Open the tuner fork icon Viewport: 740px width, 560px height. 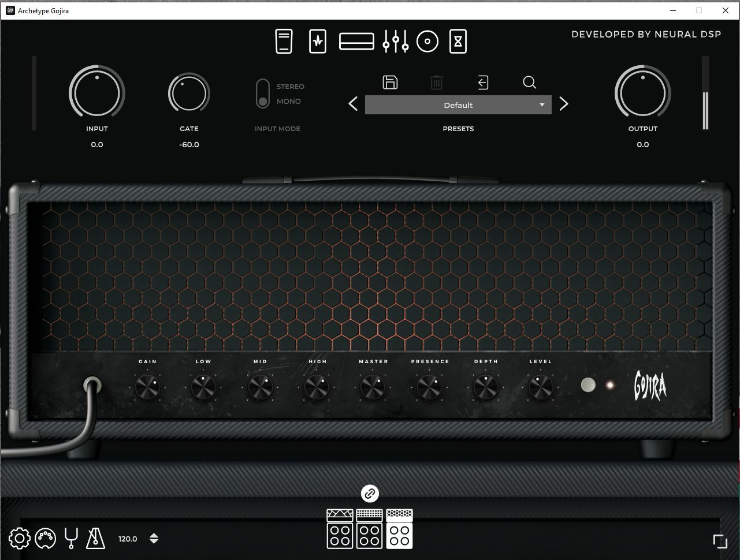(x=71, y=538)
